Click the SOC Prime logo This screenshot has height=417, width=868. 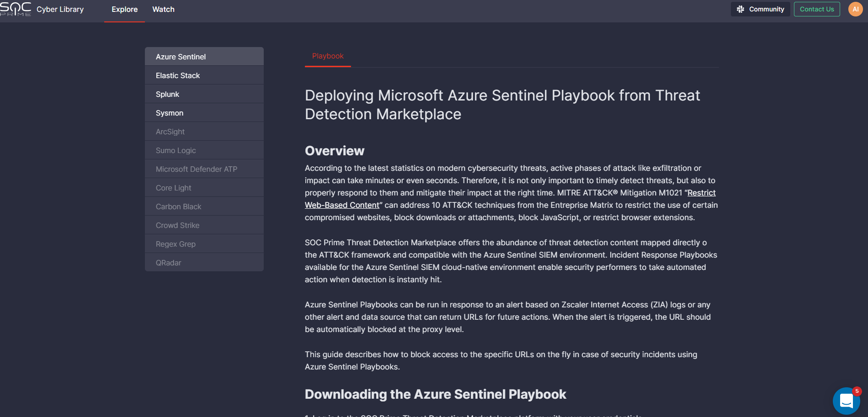click(x=16, y=9)
